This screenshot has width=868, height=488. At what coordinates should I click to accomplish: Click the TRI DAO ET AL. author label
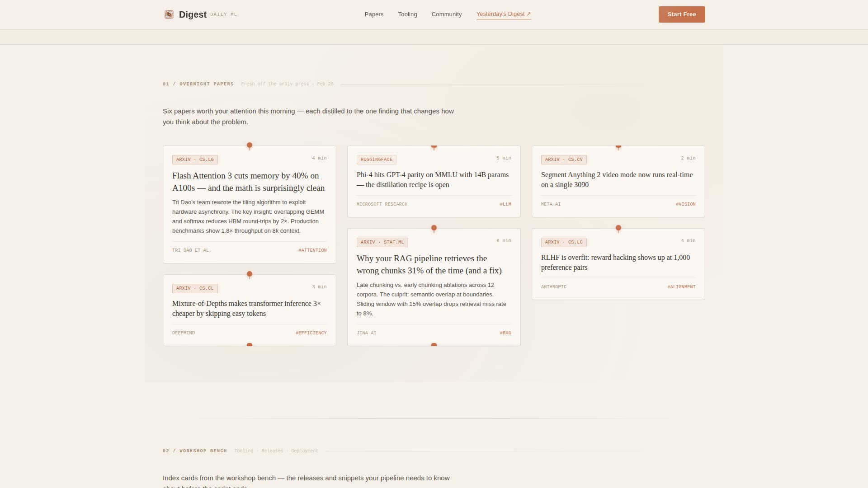(x=192, y=250)
